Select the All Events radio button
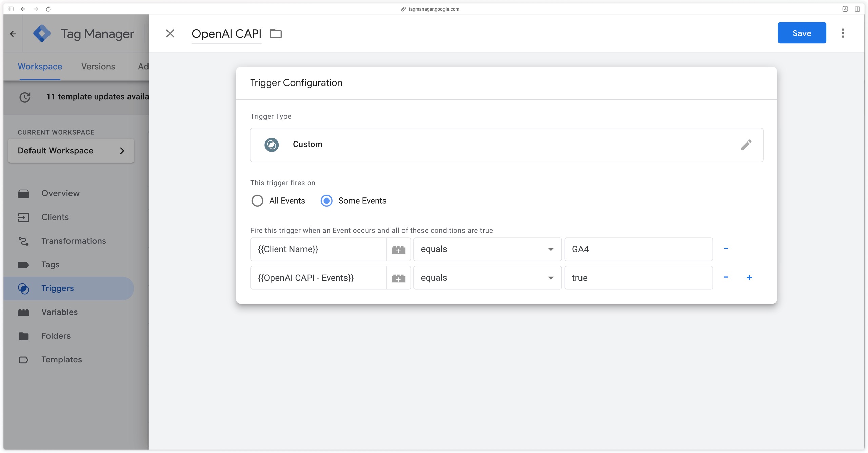This screenshot has height=453, width=868. coord(257,201)
